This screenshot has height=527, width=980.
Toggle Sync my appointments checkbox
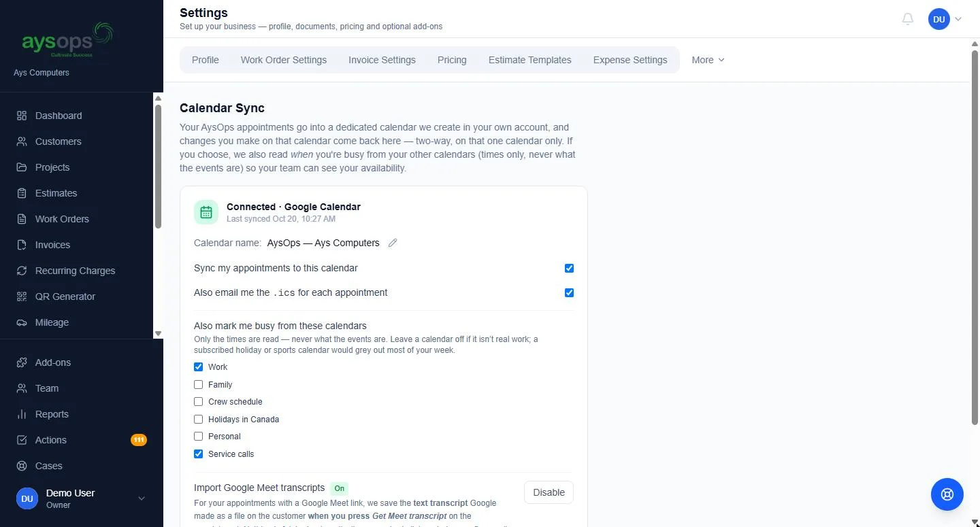tap(569, 268)
